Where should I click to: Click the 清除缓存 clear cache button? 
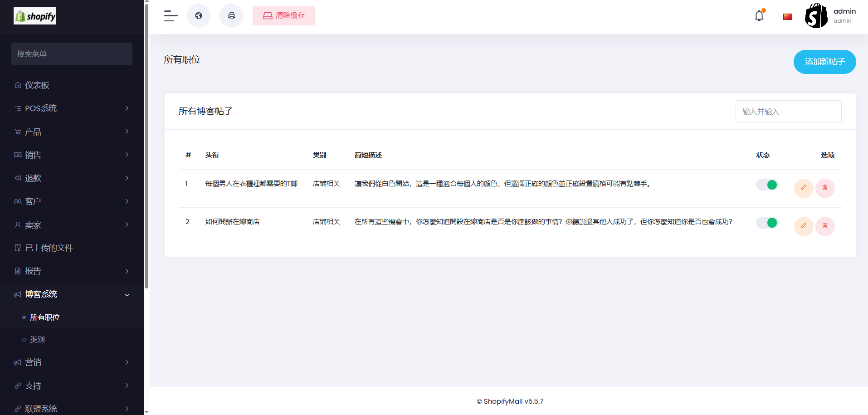283,16
